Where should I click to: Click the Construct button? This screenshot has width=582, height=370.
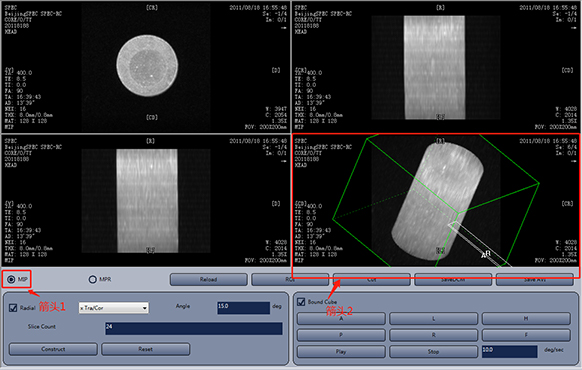[x=53, y=349]
